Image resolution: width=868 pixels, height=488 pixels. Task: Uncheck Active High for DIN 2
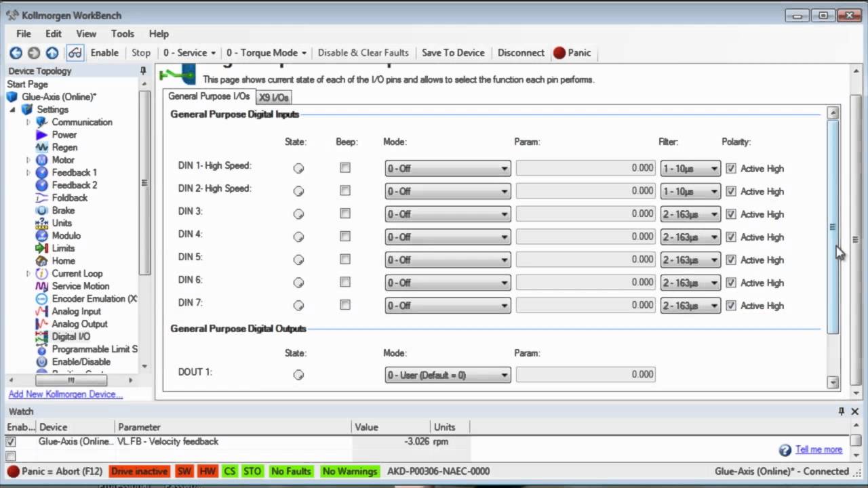pyautogui.click(x=731, y=191)
